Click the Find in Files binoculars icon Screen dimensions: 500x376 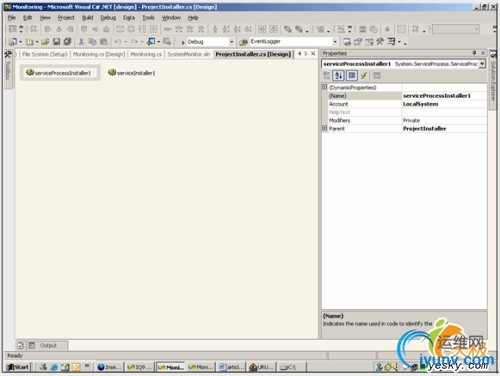[x=243, y=42]
